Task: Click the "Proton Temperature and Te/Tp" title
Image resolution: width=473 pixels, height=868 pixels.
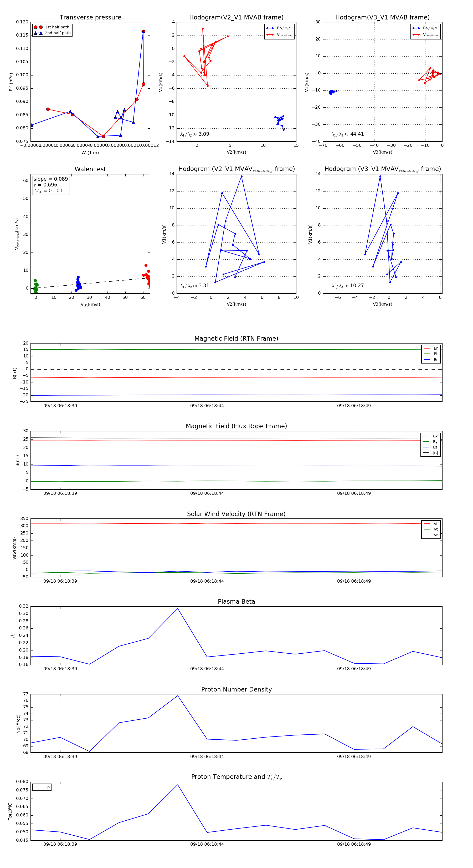Action: pyautogui.click(x=236, y=777)
